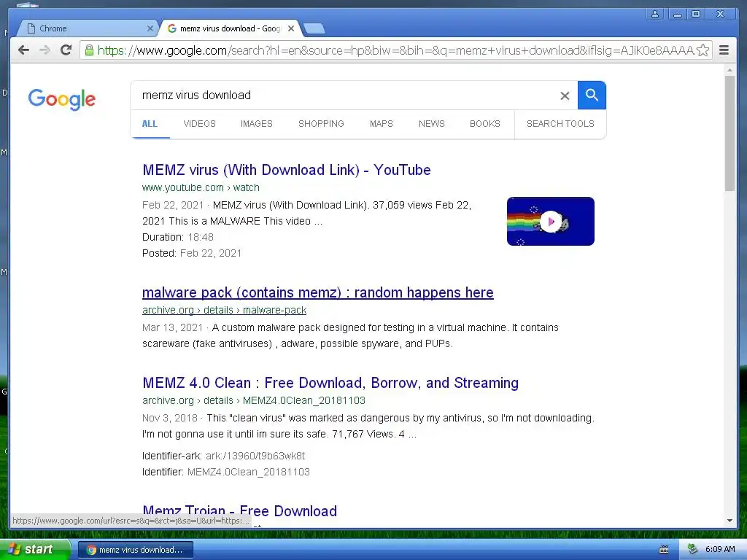The image size is (747, 560).
Task: Open MEMZ 4.0 Clean Free Download result
Action: pyautogui.click(x=330, y=383)
